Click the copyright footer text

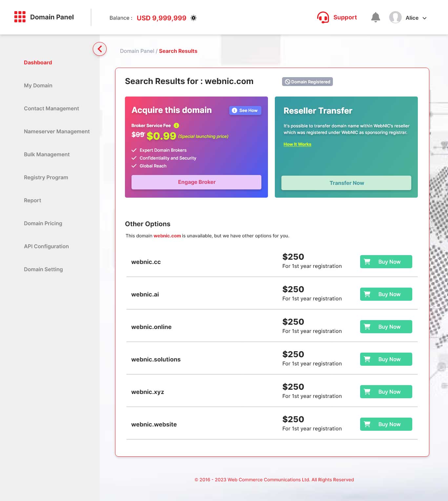pos(274,480)
